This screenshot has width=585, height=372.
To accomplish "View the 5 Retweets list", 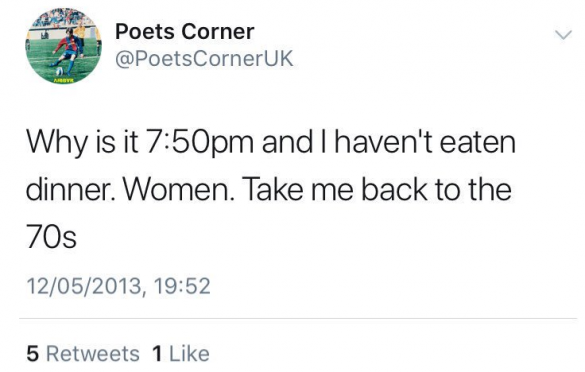I will (x=83, y=353).
